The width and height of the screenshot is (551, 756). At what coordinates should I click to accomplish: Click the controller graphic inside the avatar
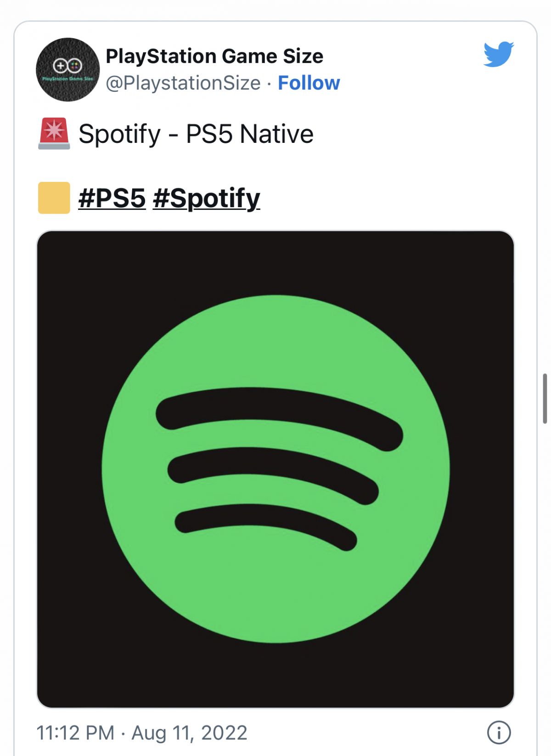click(67, 66)
